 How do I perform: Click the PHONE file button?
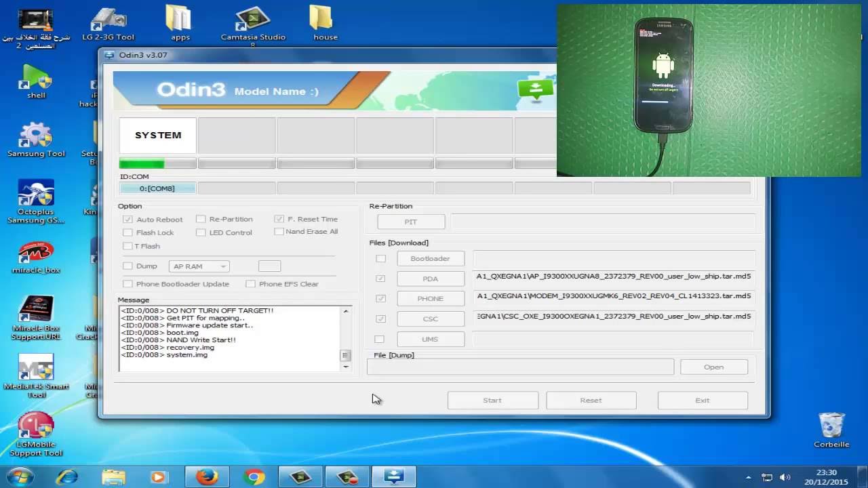pos(431,298)
